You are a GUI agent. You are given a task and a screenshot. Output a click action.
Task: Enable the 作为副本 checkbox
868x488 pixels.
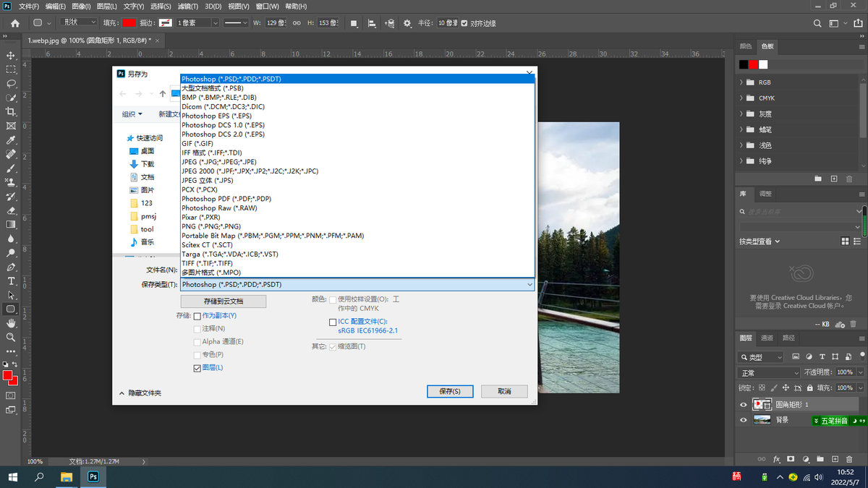197,316
